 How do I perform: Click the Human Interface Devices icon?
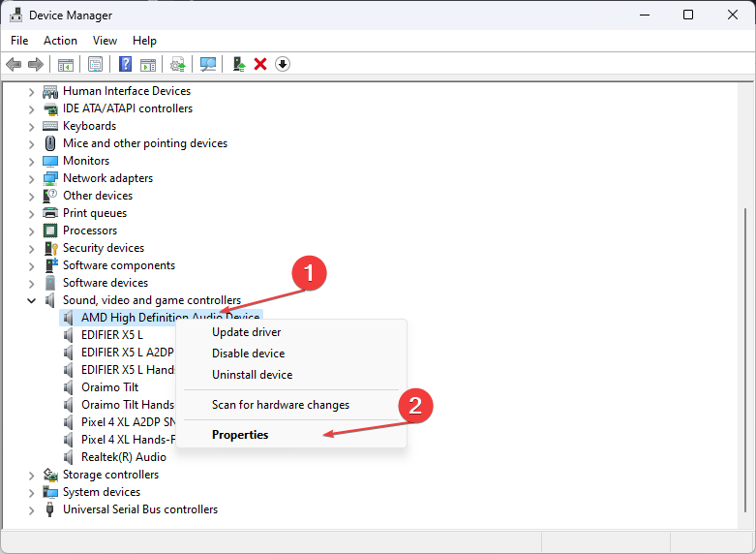click(50, 91)
